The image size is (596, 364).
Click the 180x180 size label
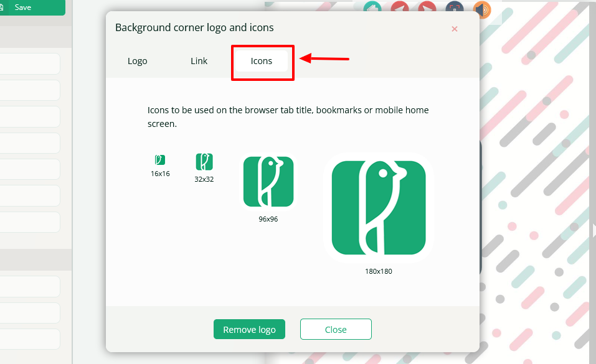coord(379,271)
